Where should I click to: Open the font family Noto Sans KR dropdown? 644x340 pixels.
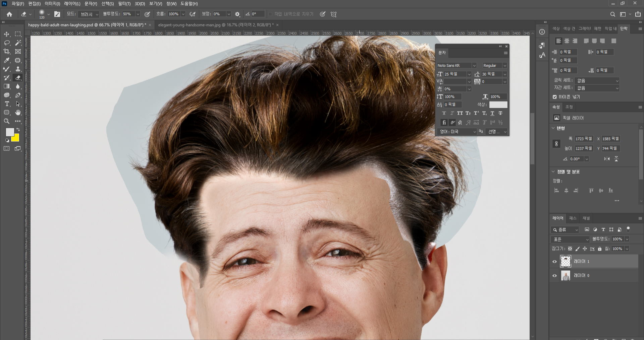(474, 66)
